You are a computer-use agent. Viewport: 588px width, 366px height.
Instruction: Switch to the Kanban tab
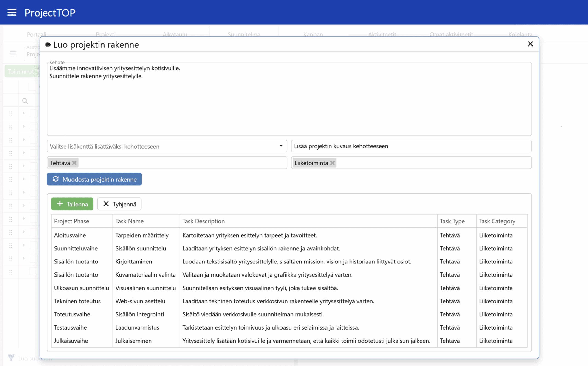pos(313,34)
